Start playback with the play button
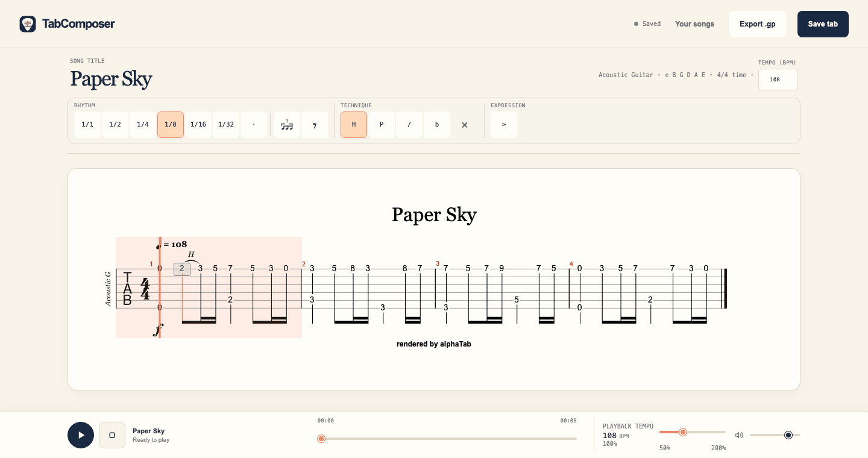Image resolution: width=868 pixels, height=458 pixels. tap(81, 435)
